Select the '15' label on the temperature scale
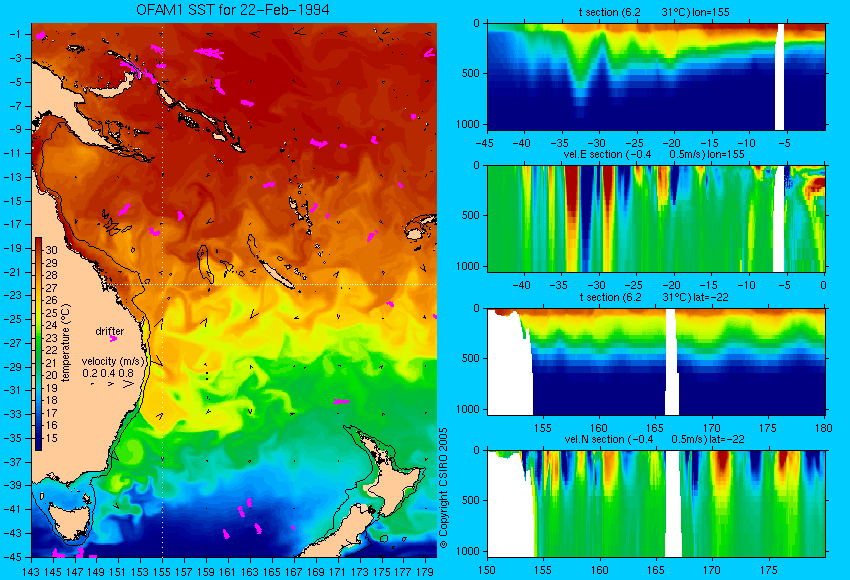Viewport: 850px width, 580px height. coord(51,438)
